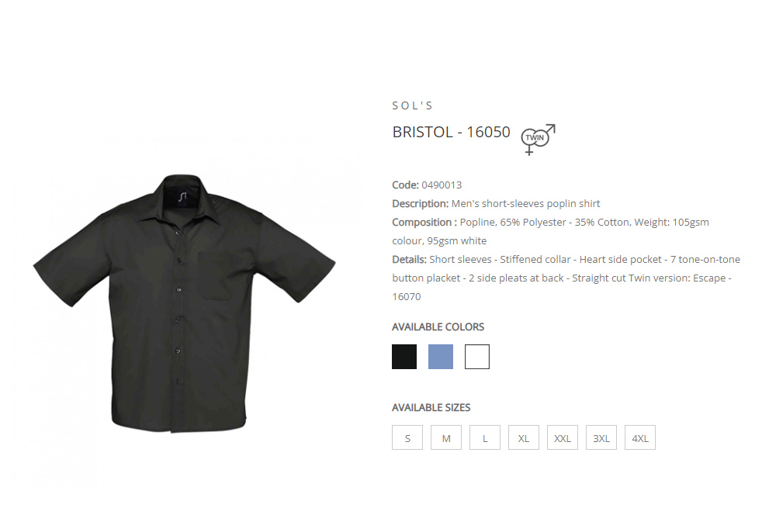Pick the L size box
The image size is (769, 532).
[x=484, y=437]
